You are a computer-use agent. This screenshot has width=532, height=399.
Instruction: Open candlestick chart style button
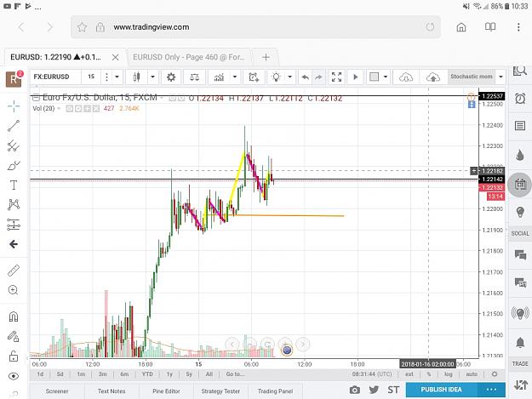pyautogui.click(x=136, y=77)
